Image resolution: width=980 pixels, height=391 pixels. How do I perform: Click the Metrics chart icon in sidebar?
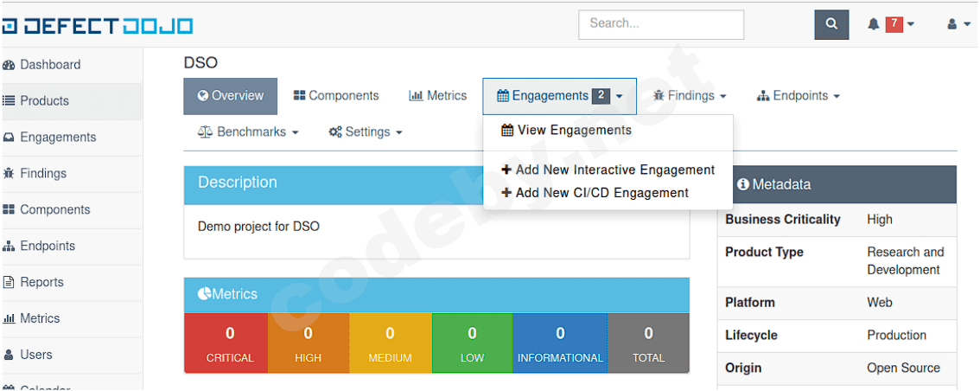coord(10,318)
